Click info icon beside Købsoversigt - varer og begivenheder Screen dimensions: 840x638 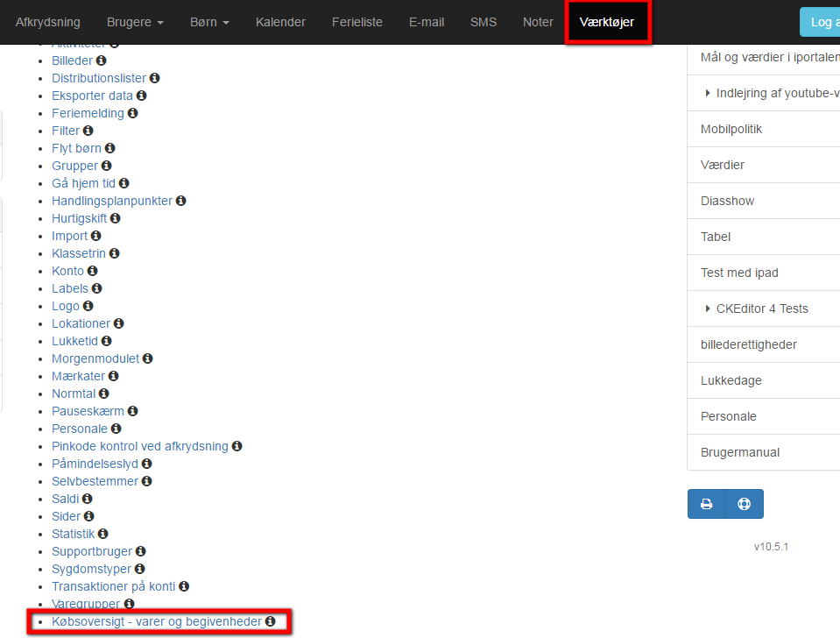tap(271, 620)
